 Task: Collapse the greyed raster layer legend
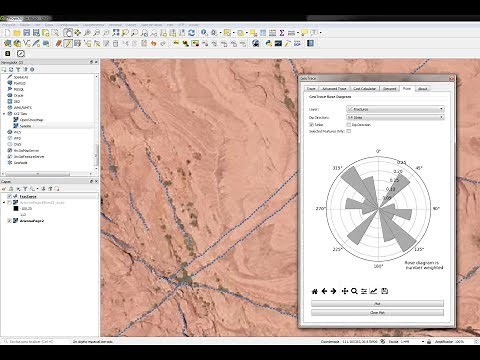4,203
